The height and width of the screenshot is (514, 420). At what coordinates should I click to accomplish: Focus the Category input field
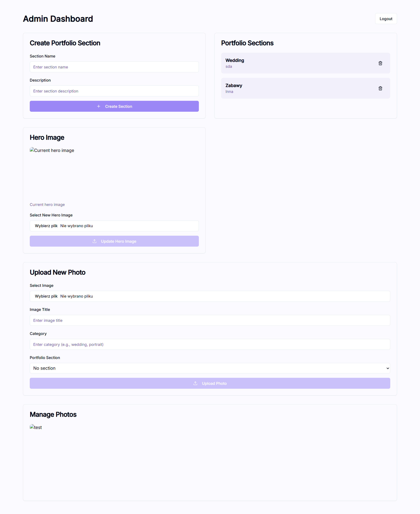pyautogui.click(x=210, y=344)
